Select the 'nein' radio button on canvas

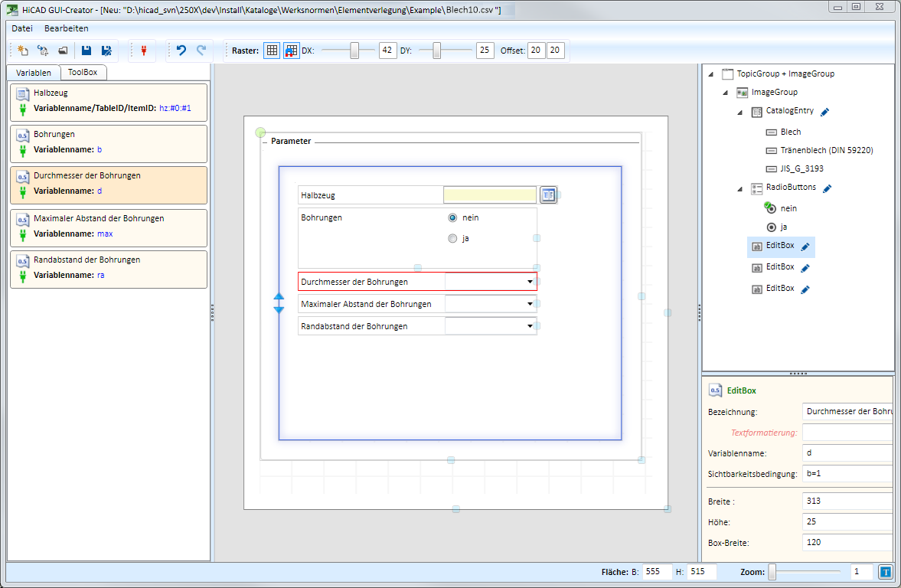[452, 217]
